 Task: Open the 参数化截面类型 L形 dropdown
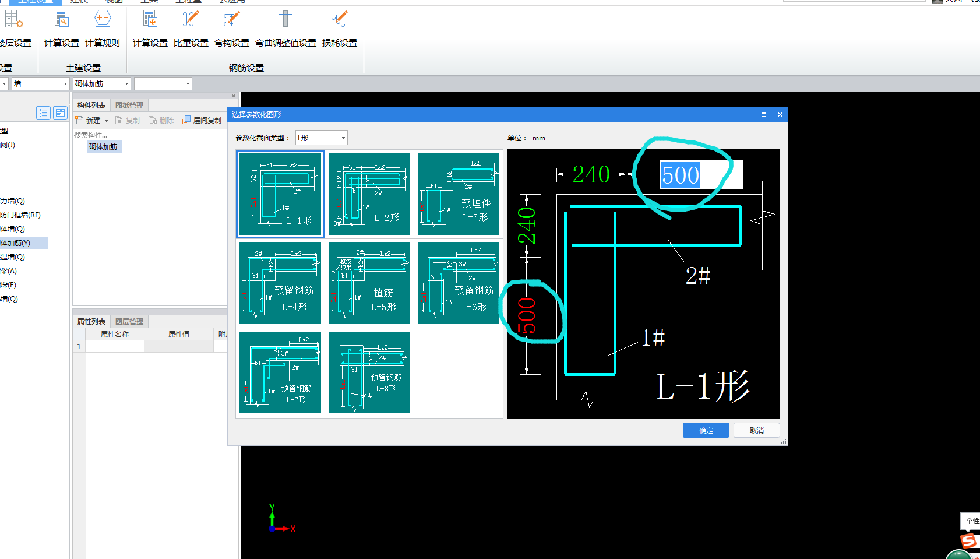click(322, 138)
